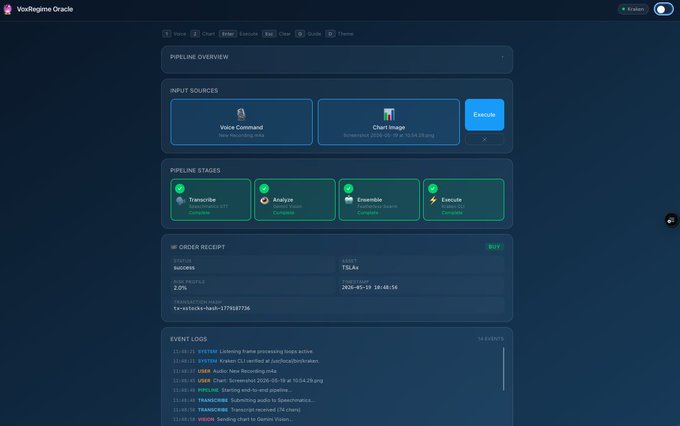
Task: Click the Event Logs scrollbar thumb
Action: click(503, 369)
